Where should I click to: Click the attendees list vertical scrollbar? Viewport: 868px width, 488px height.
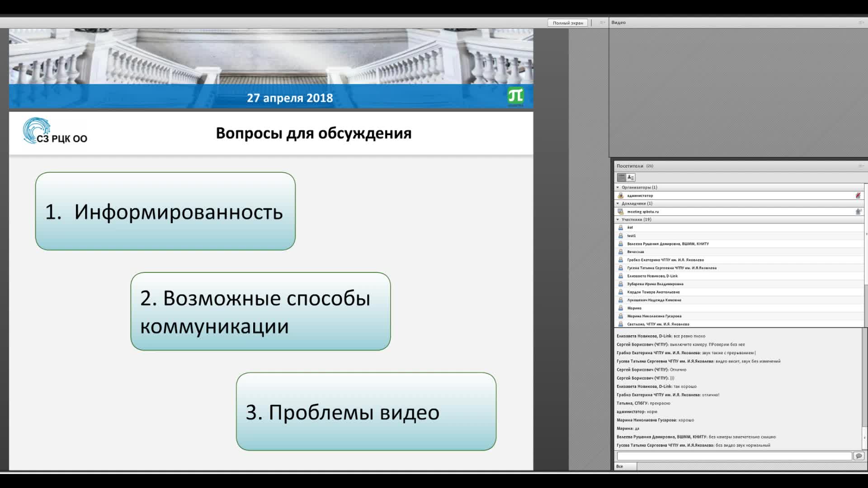coord(866,255)
